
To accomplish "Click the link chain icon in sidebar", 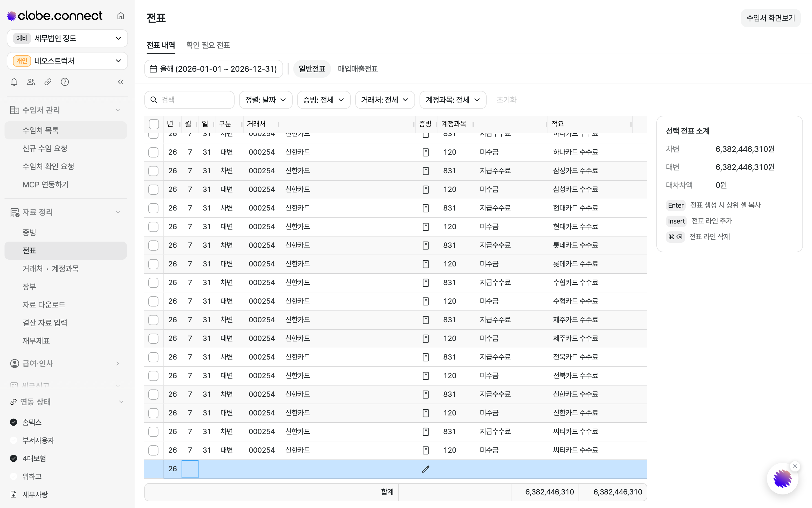I will click(x=48, y=82).
